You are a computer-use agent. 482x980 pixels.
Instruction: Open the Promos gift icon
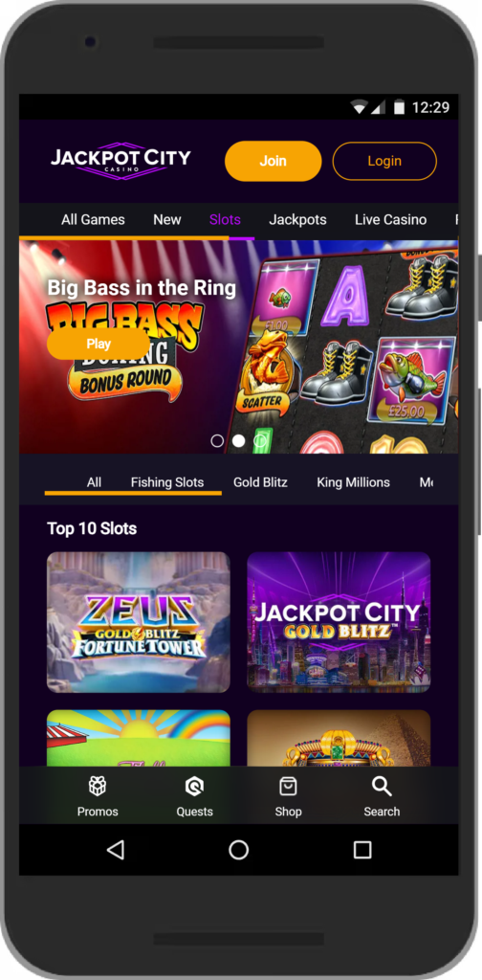click(x=97, y=787)
